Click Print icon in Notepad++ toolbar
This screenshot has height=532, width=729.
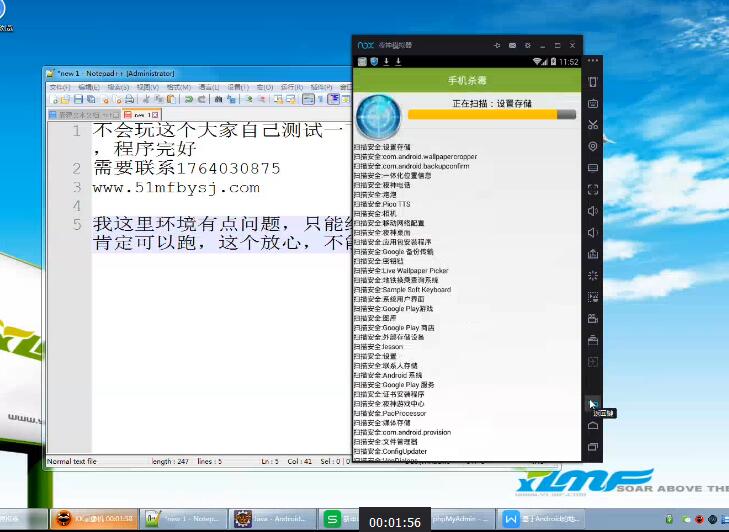tap(130, 99)
